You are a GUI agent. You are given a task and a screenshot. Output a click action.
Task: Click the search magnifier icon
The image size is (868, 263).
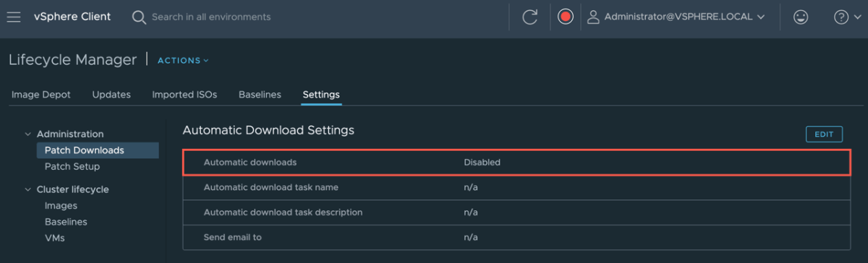click(x=139, y=17)
